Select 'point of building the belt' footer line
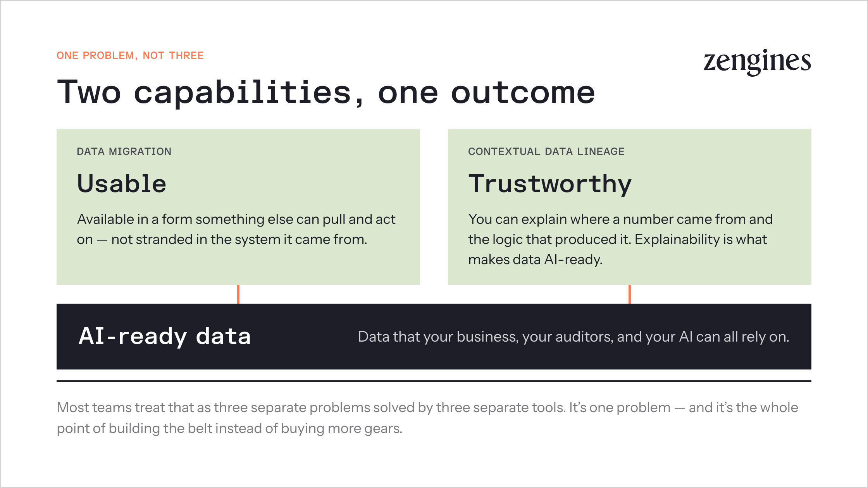This screenshot has height=488, width=868. [x=229, y=428]
